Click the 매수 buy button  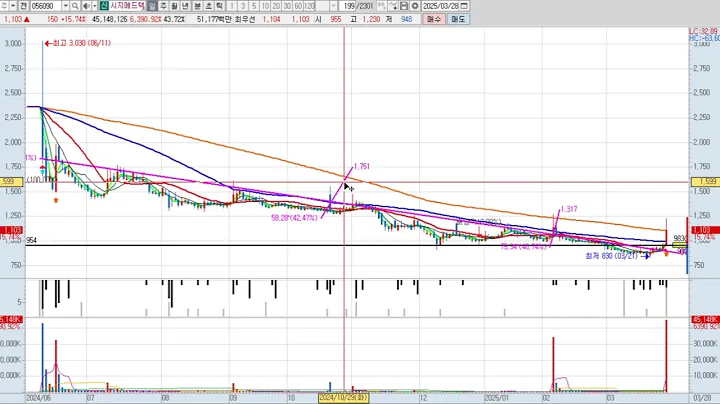point(433,19)
